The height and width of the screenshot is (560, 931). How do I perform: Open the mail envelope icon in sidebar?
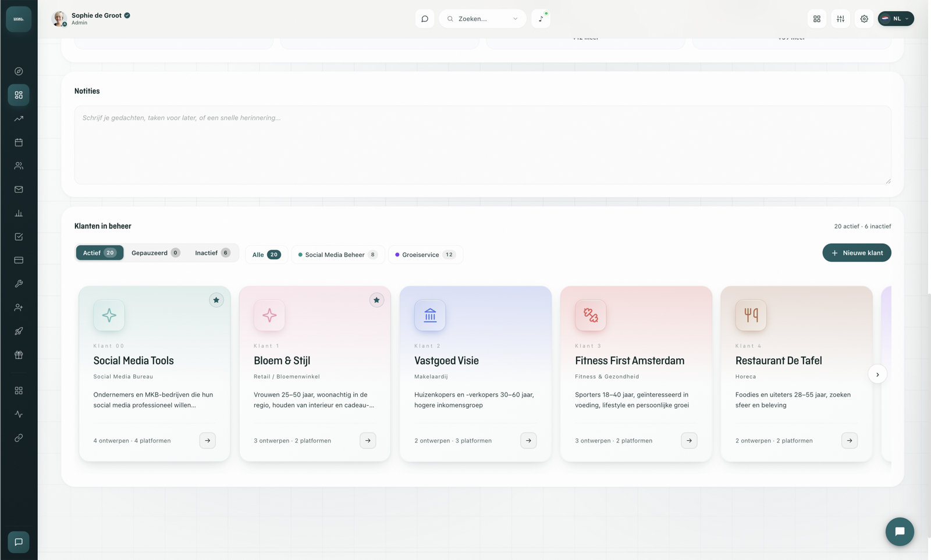[x=19, y=190]
